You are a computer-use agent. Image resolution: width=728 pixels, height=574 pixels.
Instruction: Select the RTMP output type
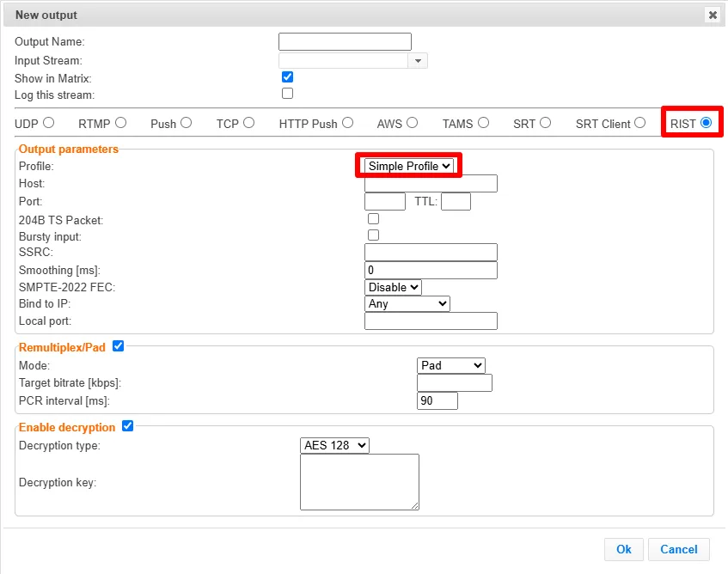click(x=120, y=123)
